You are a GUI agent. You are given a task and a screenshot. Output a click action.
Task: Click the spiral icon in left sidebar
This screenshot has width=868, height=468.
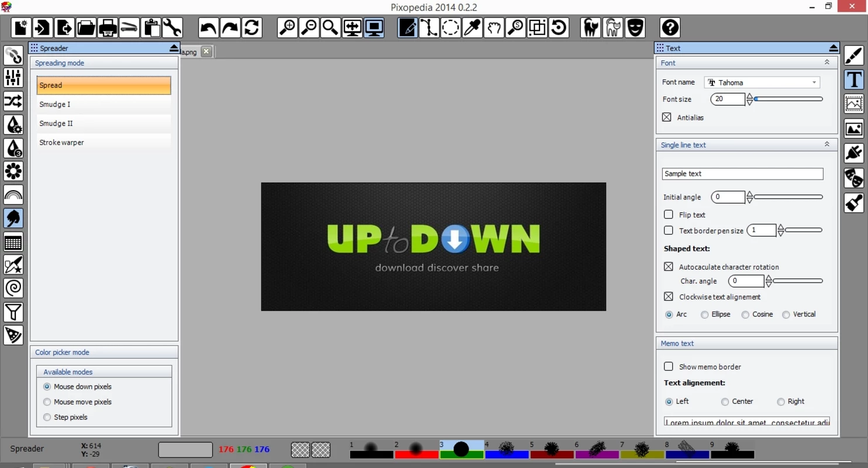(x=13, y=288)
